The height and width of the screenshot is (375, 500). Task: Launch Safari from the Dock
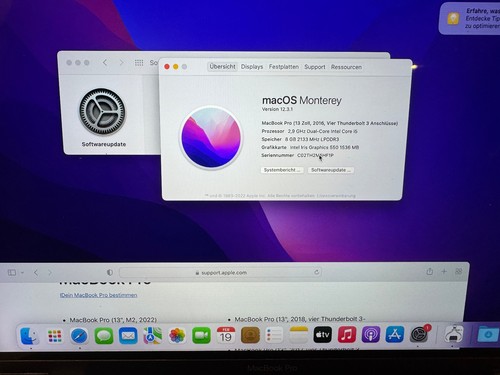click(x=79, y=336)
